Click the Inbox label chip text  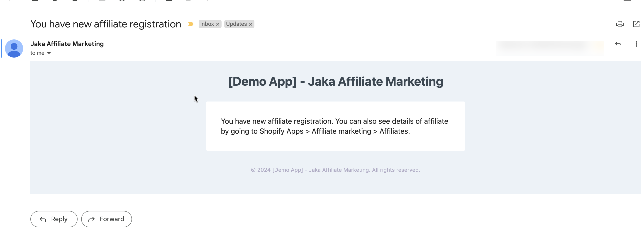tap(207, 24)
